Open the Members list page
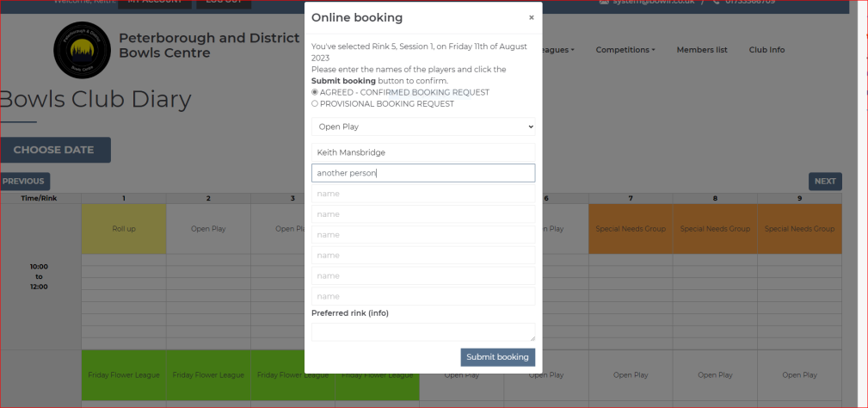Viewport: 868px width, 408px height. pyautogui.click(x=701, y=50)
